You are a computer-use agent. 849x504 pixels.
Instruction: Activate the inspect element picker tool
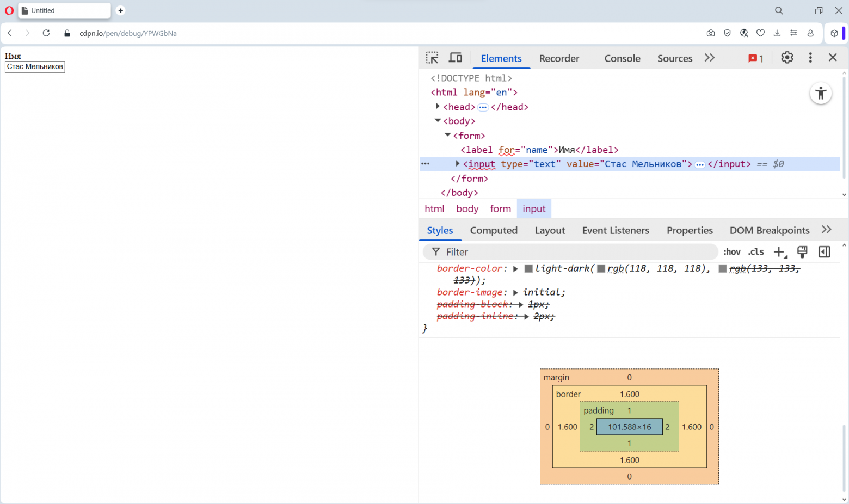(x=432, y=58)
